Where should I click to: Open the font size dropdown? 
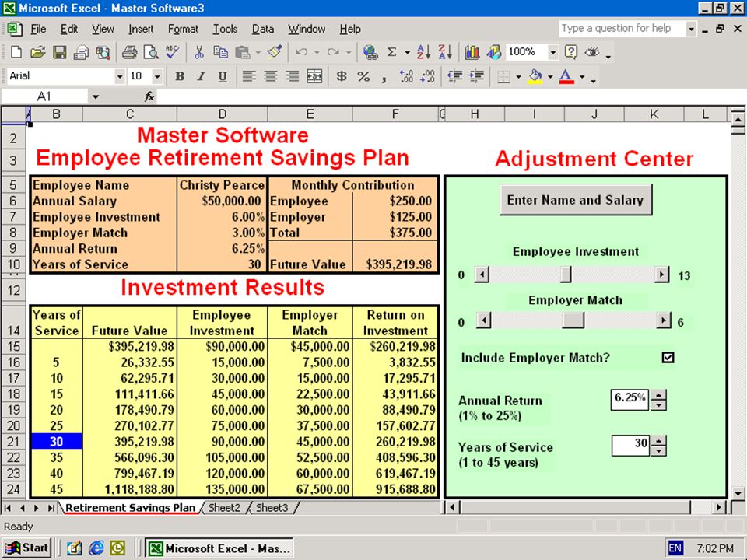(156, 76)
